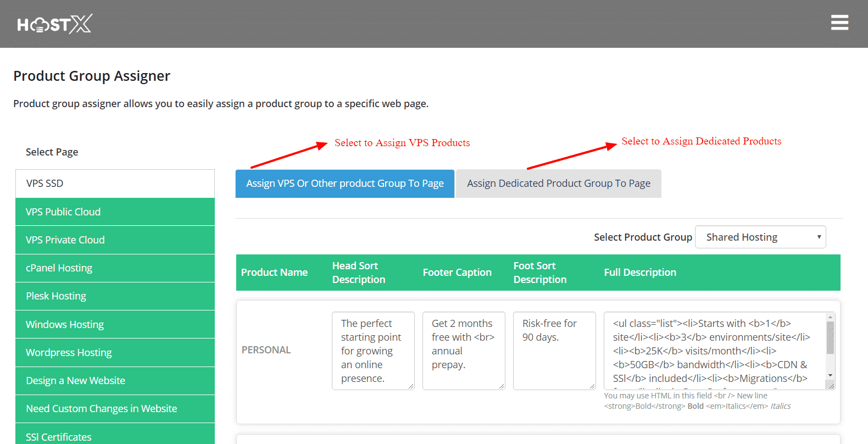The width and height of the screenshot is (868, 444).
Task: Click into the Full Description HTML textarea
Action: (714, 351)
